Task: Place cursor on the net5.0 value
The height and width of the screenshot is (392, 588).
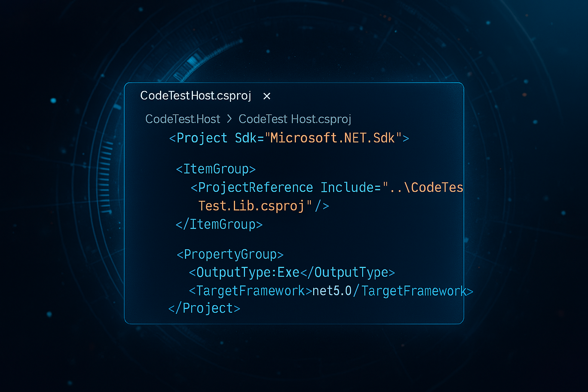Action: click(332, 291)
